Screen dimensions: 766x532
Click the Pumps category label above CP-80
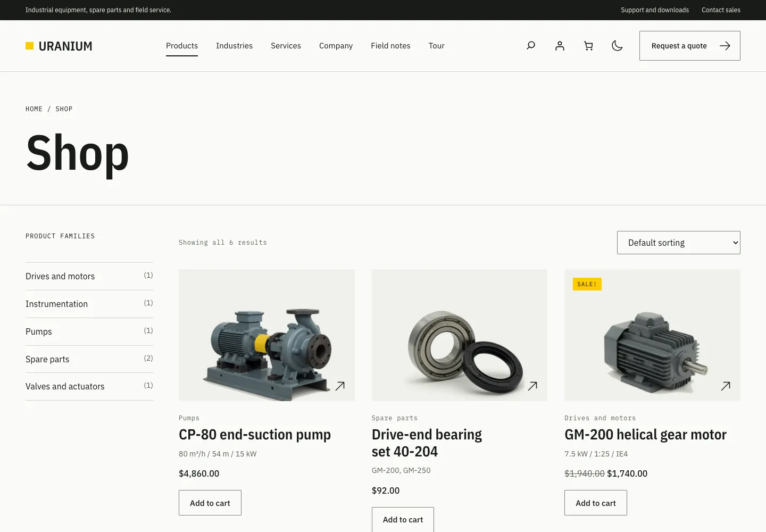click(x=189, y=418)
